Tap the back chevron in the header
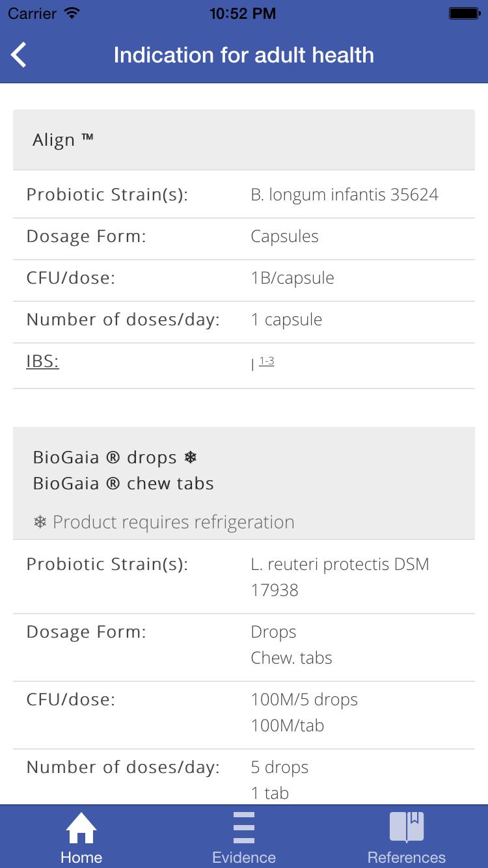Viewport: 488px width, 868px height. [18, 55]
